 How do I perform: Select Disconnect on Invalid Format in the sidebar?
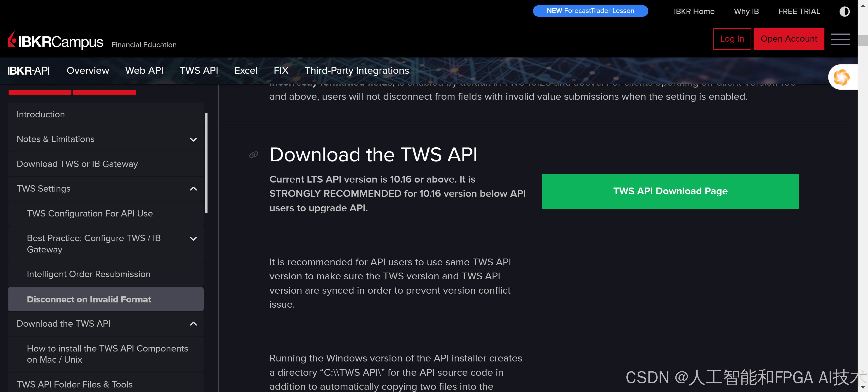[106, 299]
